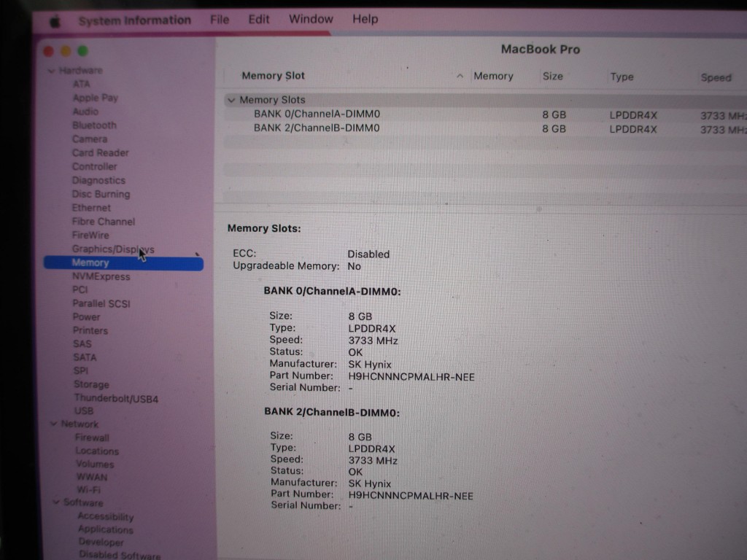Collapse the Network section
The image size is (747, 560).
coord(53,424)
